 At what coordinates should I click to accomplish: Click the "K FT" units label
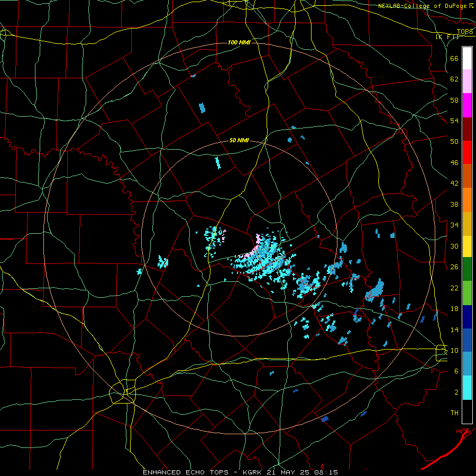click(x=447, y=37)
